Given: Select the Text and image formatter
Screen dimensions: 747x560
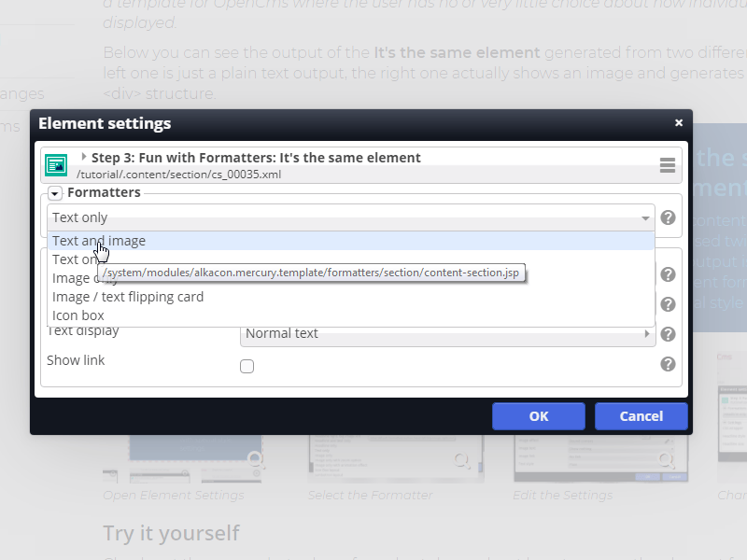Looking at the screenshot, I should (x=99, y=241).
